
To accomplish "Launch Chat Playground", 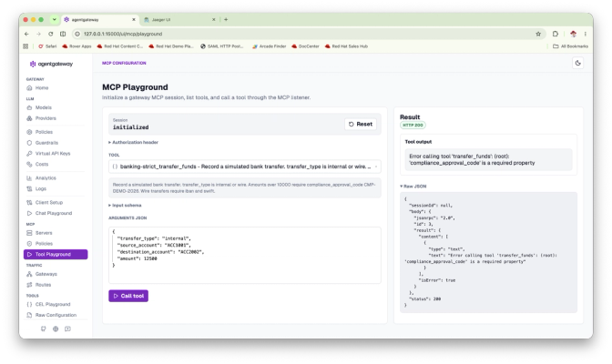I will (49, 214).
